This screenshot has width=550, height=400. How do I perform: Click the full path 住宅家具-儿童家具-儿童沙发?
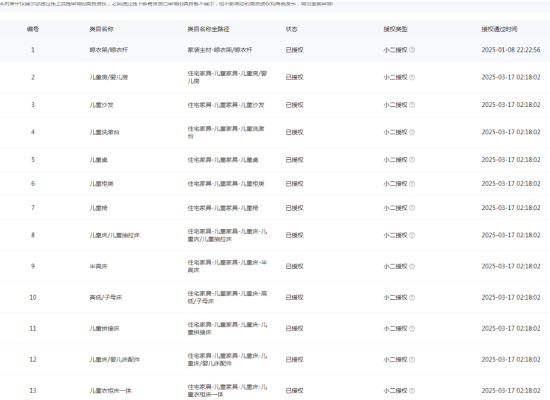click(226, 105)
